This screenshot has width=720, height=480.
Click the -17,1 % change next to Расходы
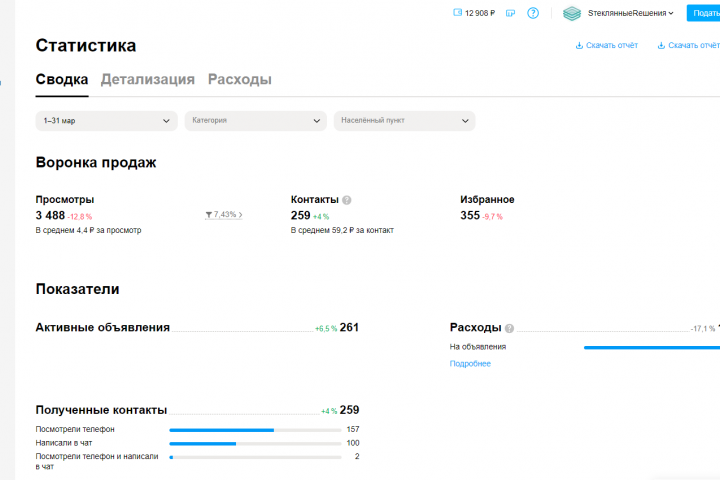click(x=703, y=329)
